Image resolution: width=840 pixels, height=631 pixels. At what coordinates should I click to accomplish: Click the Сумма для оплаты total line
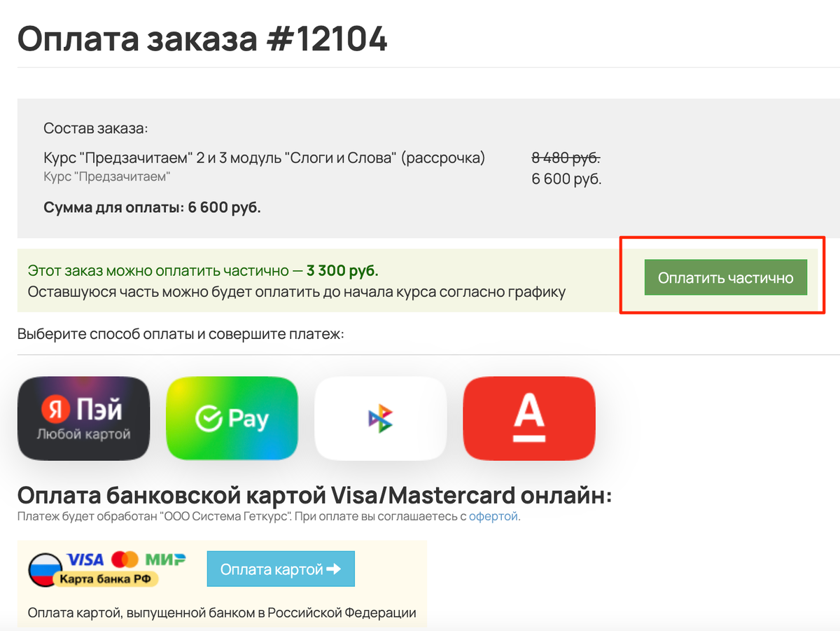pyautogui.click(x=152, y=208)
